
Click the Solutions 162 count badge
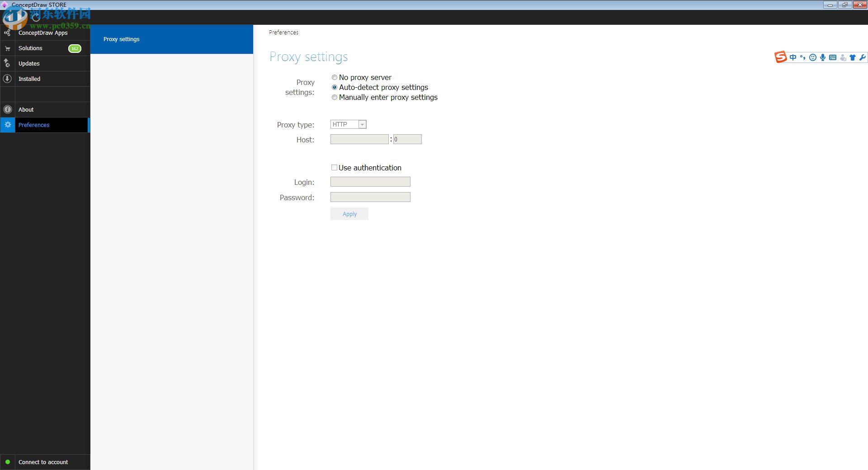coord(75,48)
